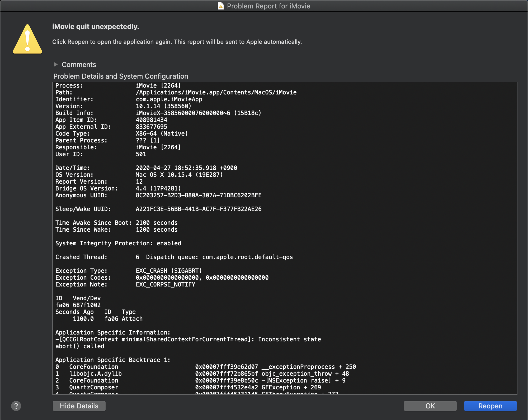
Task: Click the Hide Details button
Action: 79,406
